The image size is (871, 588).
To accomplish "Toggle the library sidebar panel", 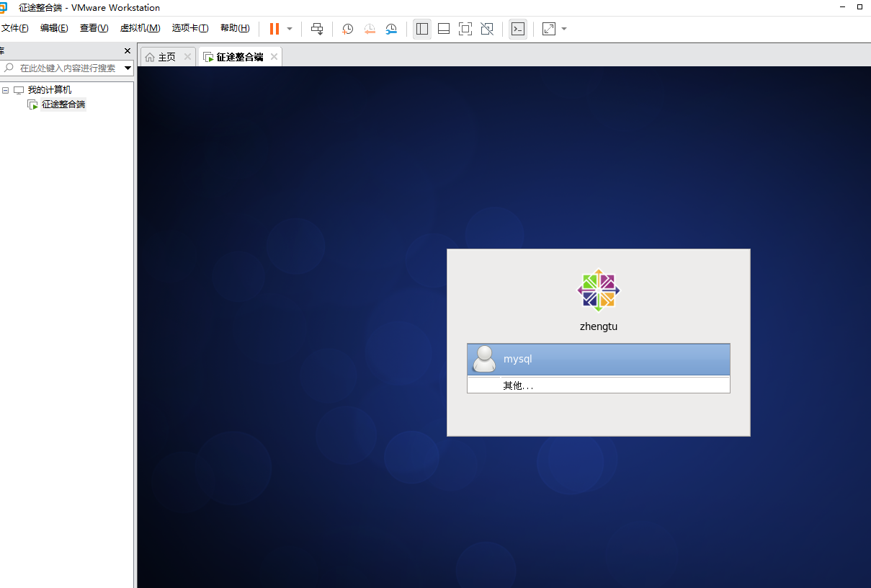I will pos(422,29).
